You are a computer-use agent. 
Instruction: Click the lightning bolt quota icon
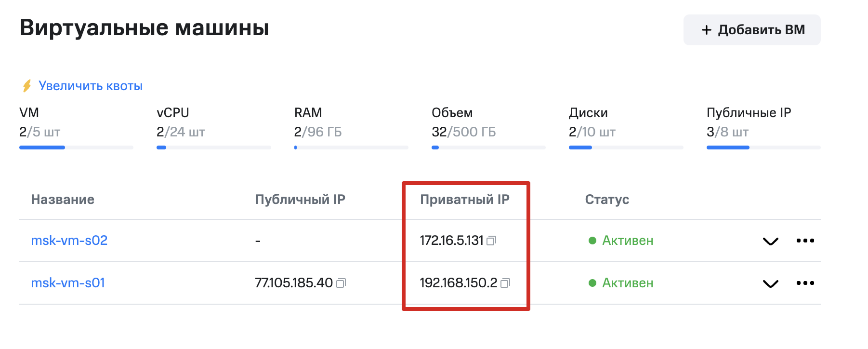click(x=27, y=86)
